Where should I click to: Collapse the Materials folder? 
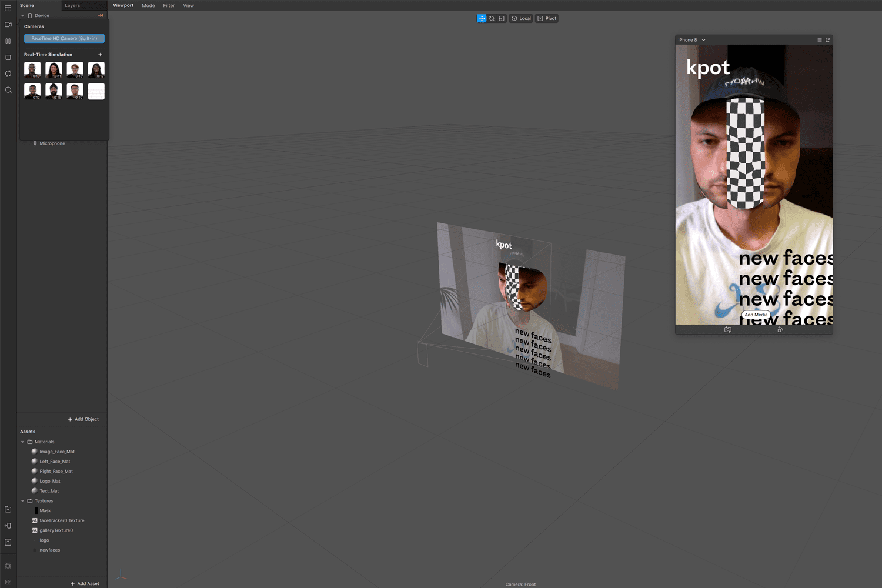(x=23, y=442)
